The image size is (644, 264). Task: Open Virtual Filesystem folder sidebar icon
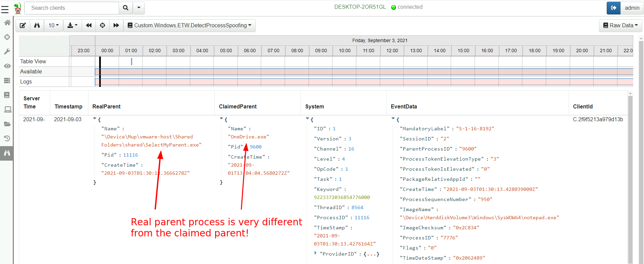(7, 124)
